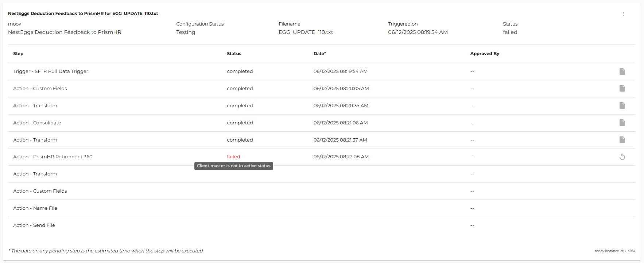644x263 pixels.
Task: Click the Step column header
Action: click(18, 54)
